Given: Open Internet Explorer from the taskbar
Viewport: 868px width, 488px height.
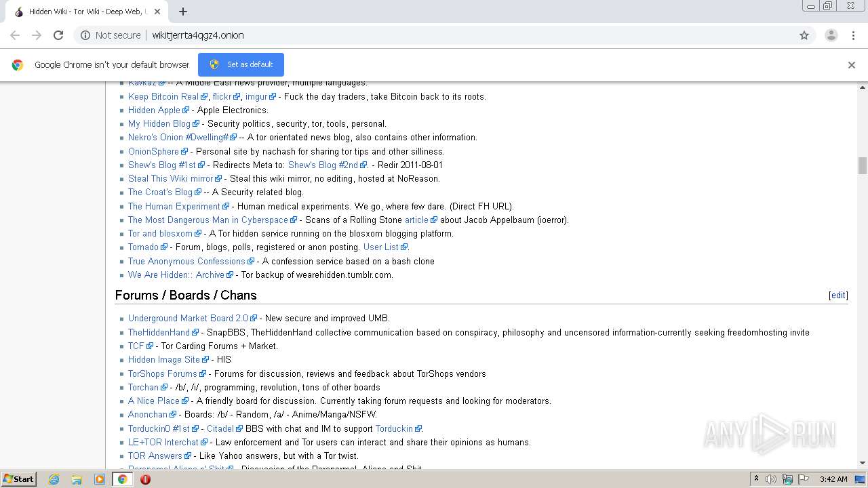Looking at the screenshot, I should tap(54, 479).
